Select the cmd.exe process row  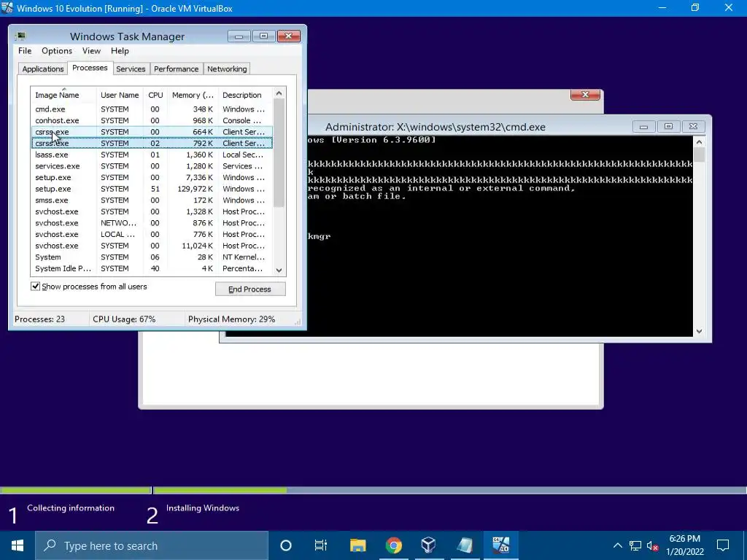click(152, 109)
